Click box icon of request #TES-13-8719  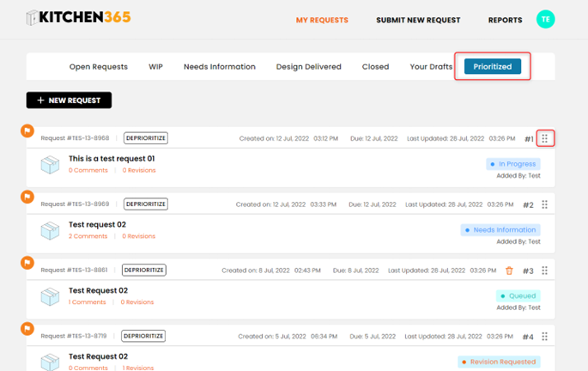[50, 362]
